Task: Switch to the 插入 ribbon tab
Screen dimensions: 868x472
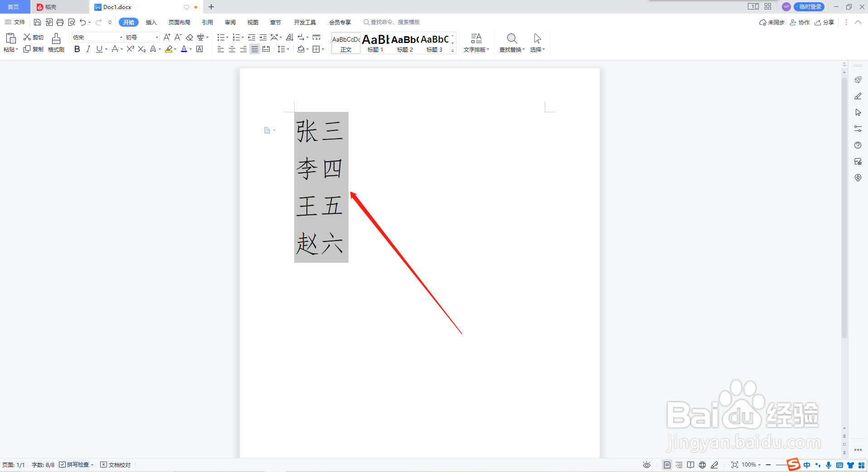Action: pos(151,22)
